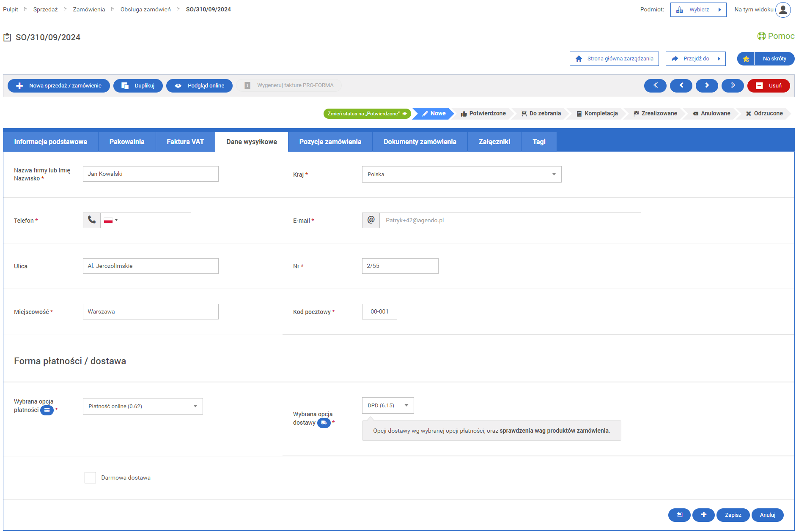Enable the Darmowa dostawa checkbox

90,477
